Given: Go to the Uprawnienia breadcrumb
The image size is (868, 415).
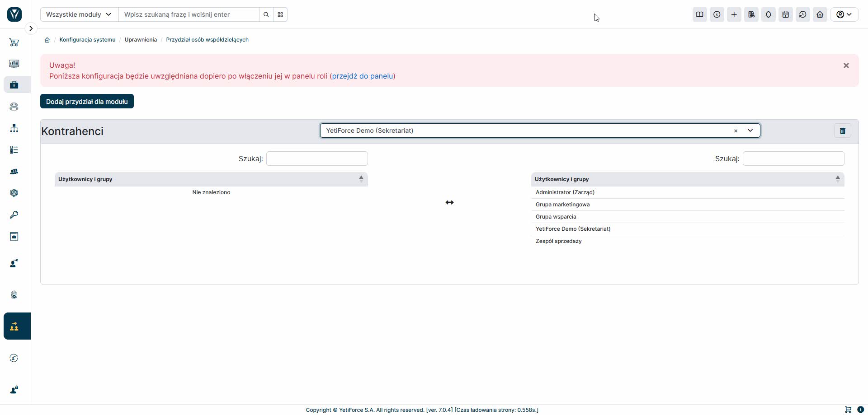Looking at the screenshot, I should coord(141,40).
